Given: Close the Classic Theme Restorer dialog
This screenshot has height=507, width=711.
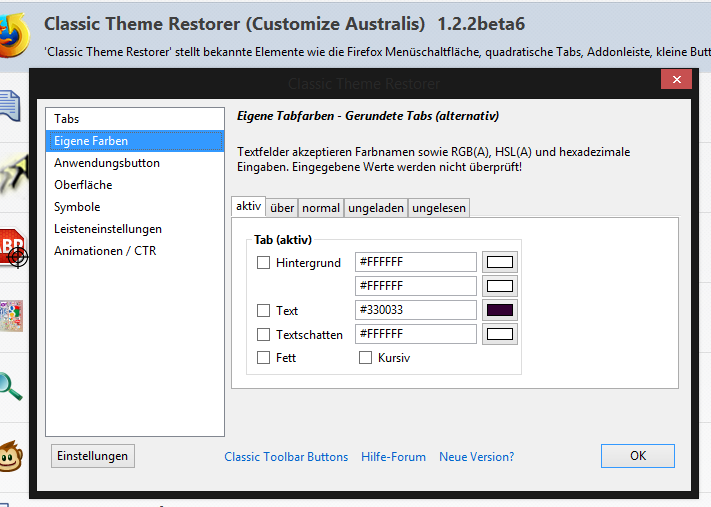Looking at the screenshot, I should point(676,80).
